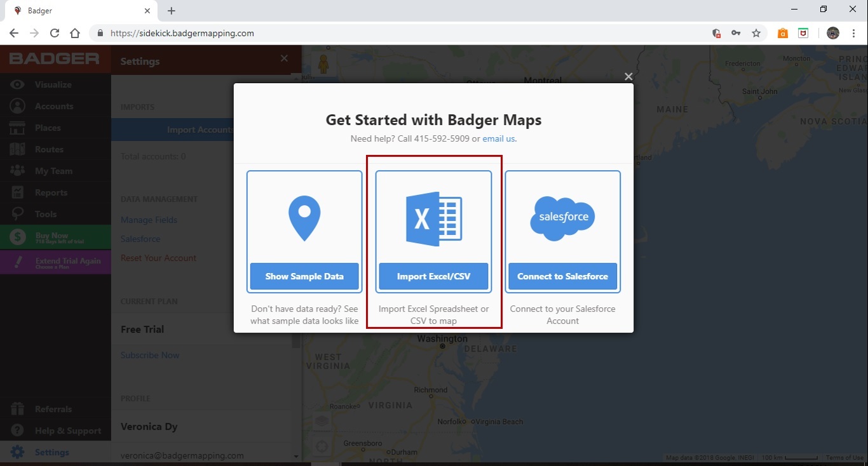868x466 pixels.
Task: Click the key password icon
Action: (x=736, y=33)
